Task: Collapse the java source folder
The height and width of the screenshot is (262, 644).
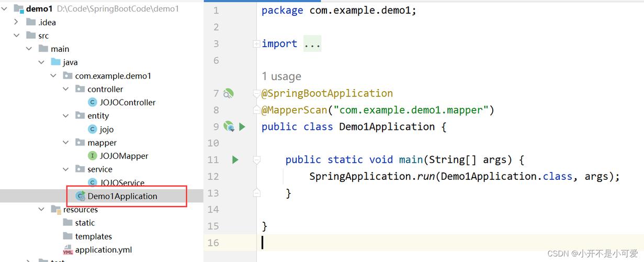Action: 41,62
